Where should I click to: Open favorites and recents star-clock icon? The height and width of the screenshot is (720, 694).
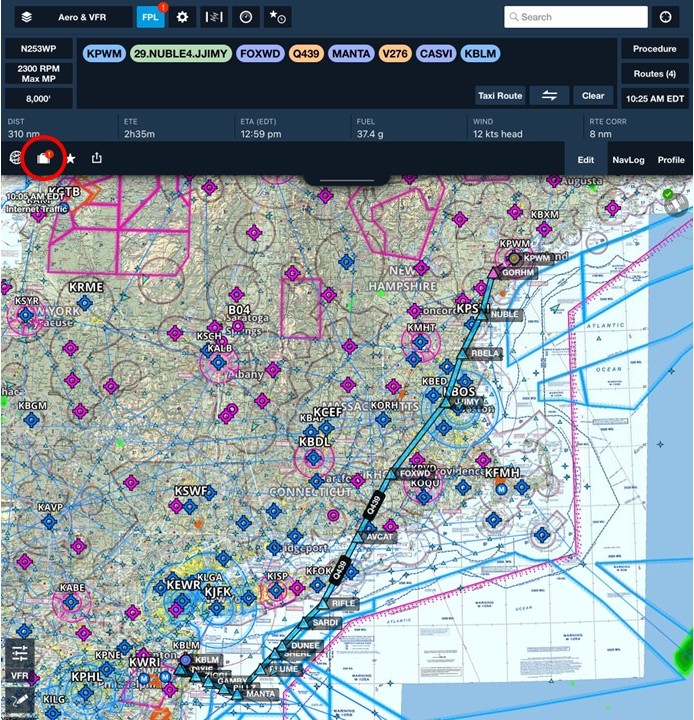point(277,17)
